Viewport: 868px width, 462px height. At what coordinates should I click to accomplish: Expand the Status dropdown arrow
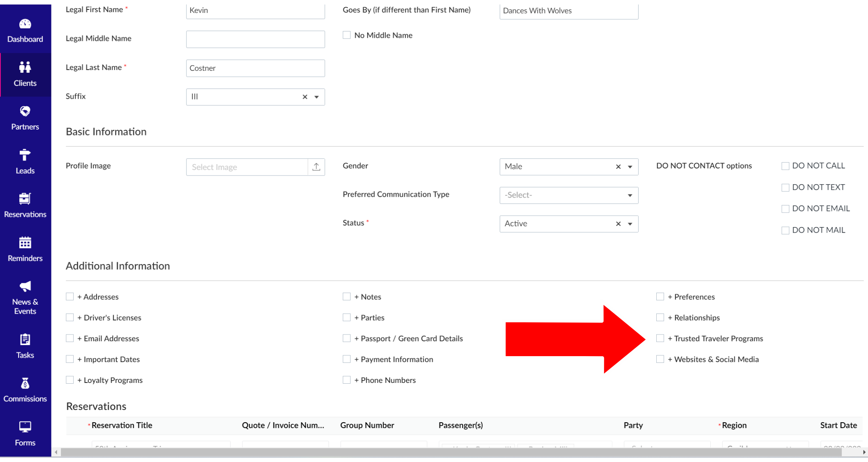[x=630, y=224]
